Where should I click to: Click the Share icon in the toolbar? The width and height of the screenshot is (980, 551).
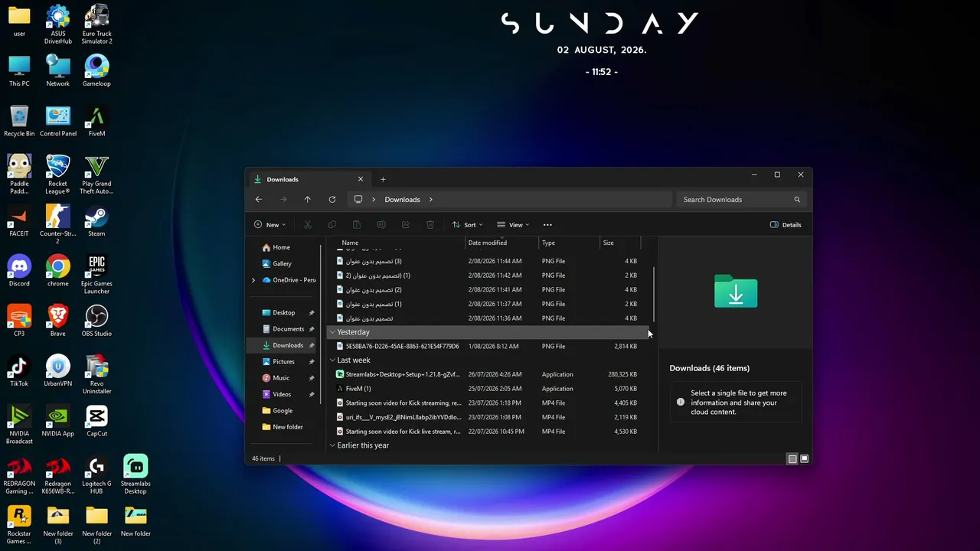pos(406,225)
